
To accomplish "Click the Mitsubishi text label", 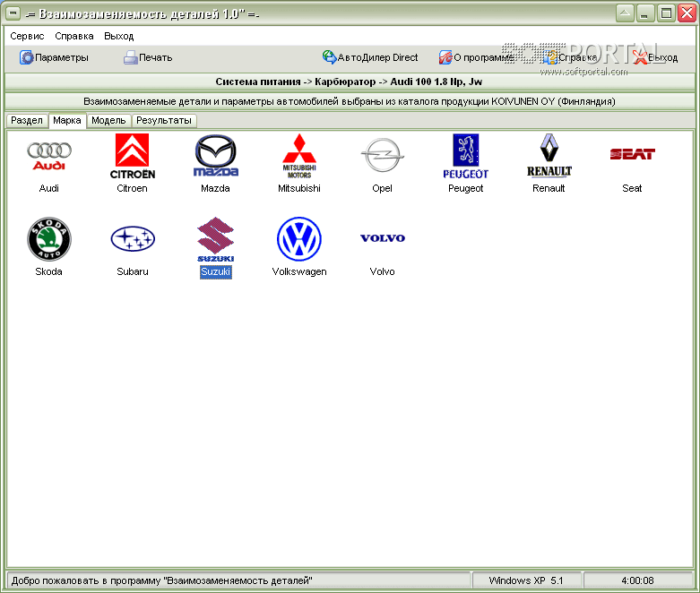I will tap(299, 188).
